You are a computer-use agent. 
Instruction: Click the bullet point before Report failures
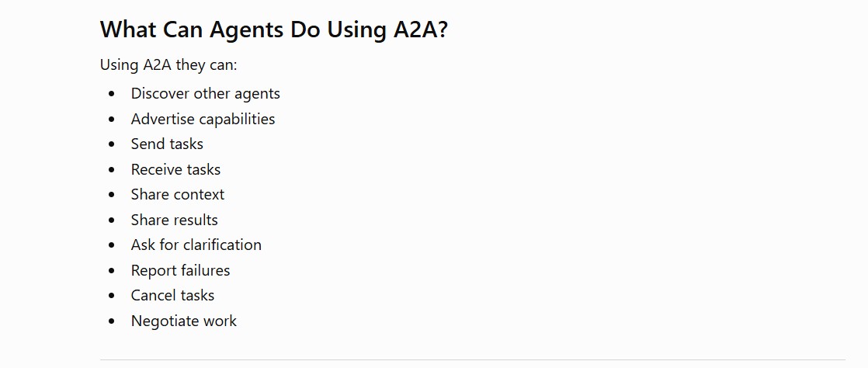[113, 271]
